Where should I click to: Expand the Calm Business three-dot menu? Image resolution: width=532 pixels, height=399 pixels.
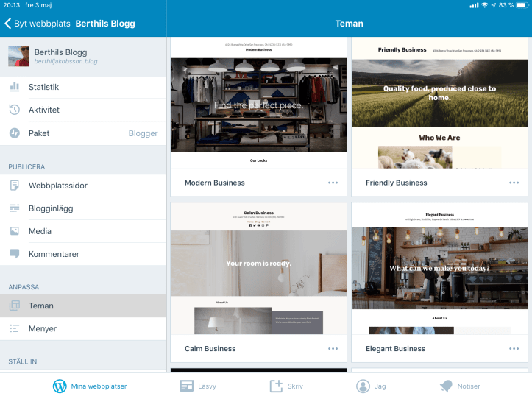pos(333,348)
